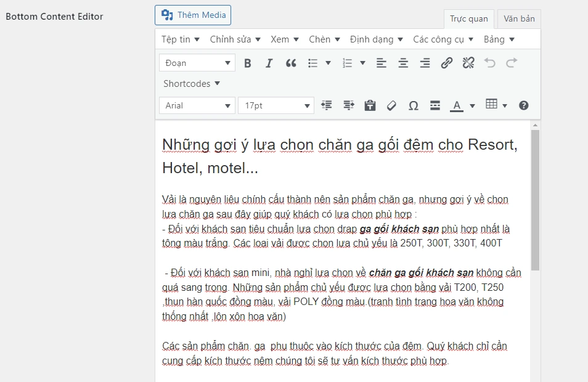Align text left
The height and width of the screenshot is (382, 588).
coord(382,63)
